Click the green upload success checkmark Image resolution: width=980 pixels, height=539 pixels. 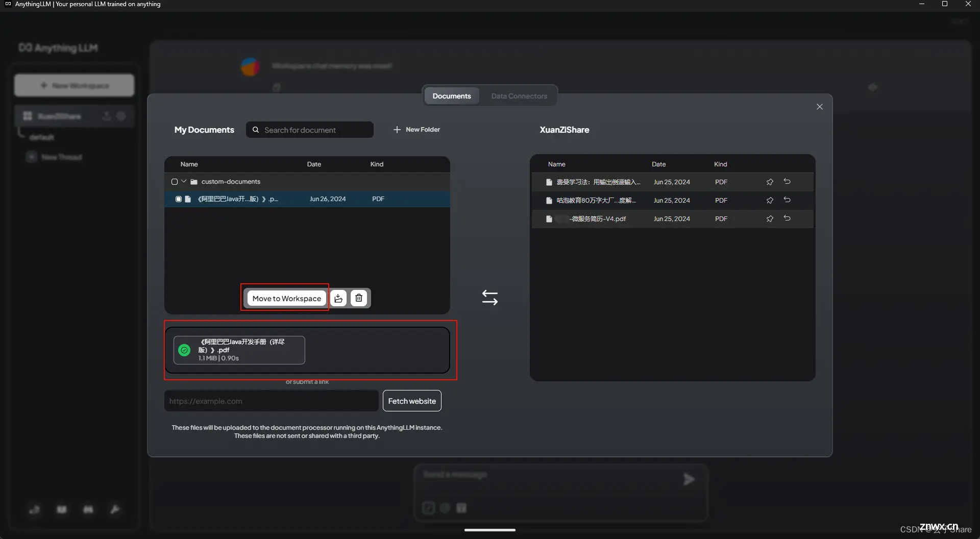point(184,350)
